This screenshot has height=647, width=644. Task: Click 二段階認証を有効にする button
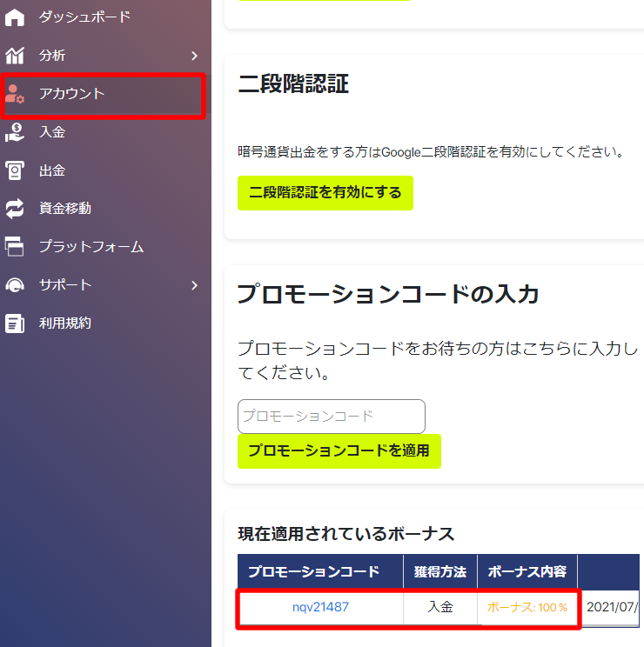pyautogui.click(x=325, y=193)
